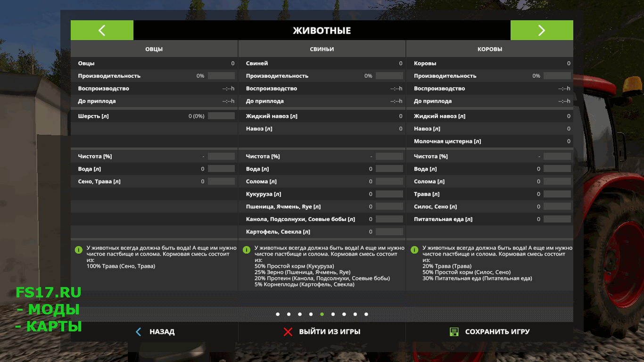Click the Коровы count row
This screenshot has width=644, height=362.
(490, 63)
